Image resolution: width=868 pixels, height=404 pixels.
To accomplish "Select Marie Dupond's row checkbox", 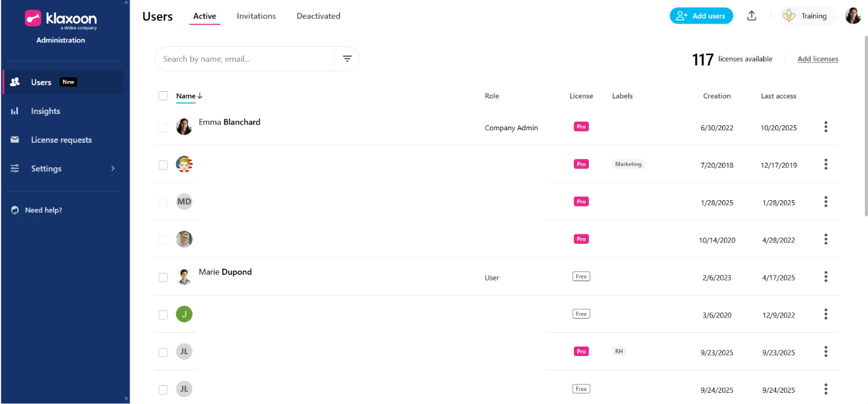I will tap(163, 277).
